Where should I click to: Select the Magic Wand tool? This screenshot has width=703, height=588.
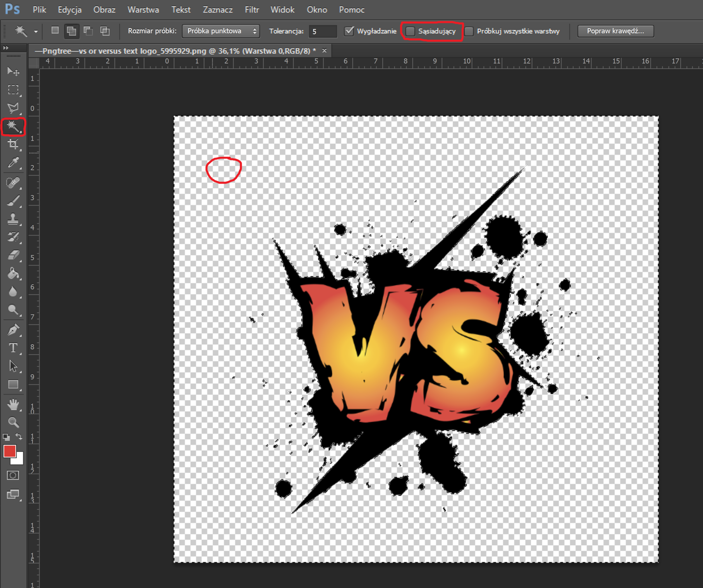[x=13, y=127]
